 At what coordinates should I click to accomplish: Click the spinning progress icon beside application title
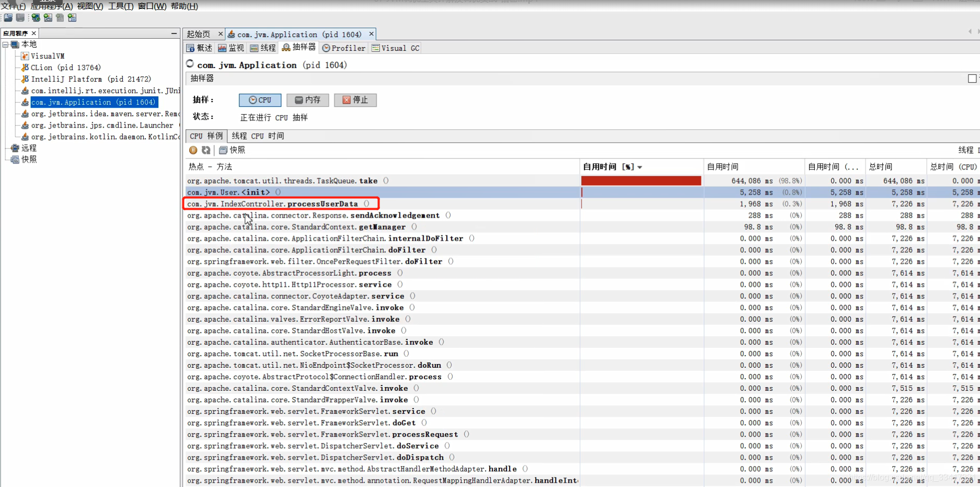pos(190,64)
